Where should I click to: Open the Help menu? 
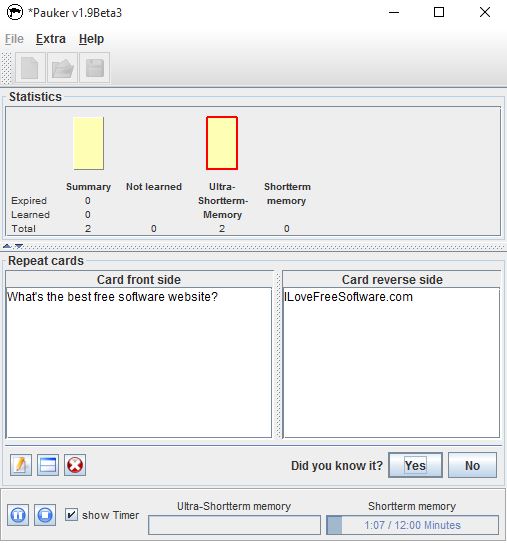point(91,39)
